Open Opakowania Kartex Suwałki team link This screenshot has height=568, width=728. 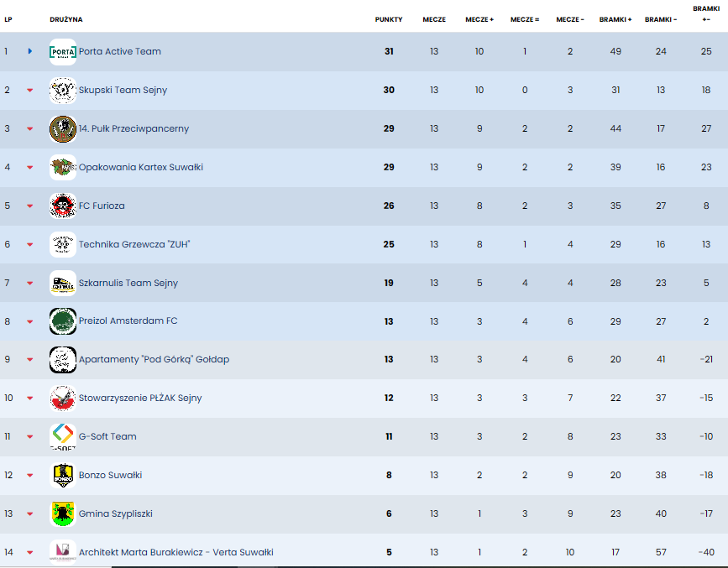click(141, 167)
